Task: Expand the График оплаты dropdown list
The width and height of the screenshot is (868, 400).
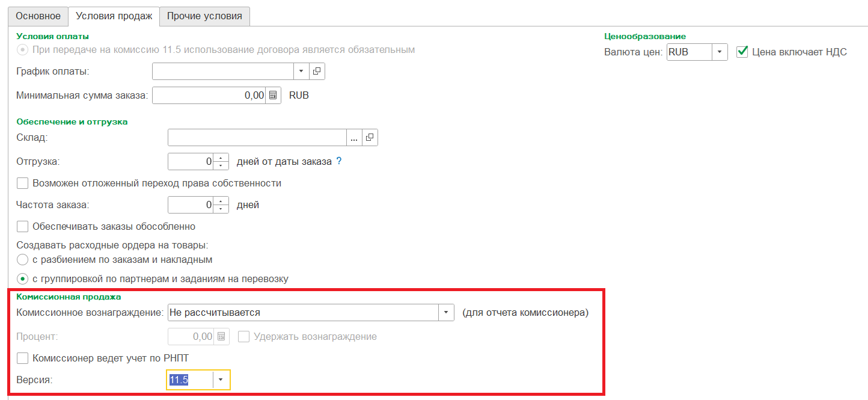Action: click(302, 71)
